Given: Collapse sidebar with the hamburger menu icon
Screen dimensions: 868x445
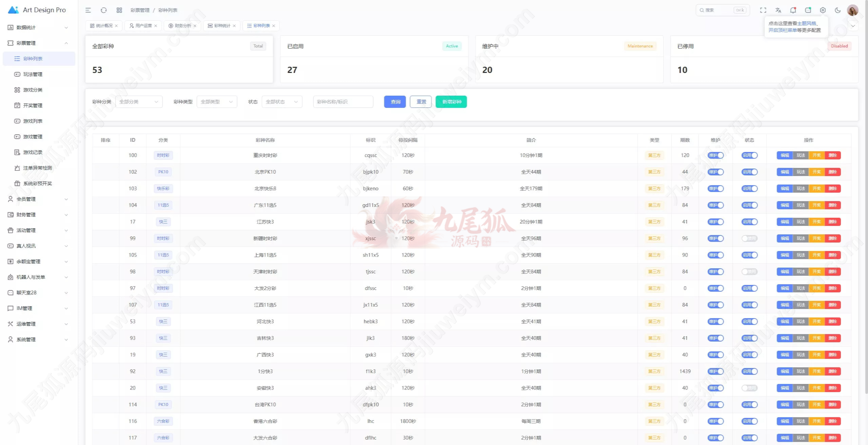Looking at the screenshot, I should (88, 10).
